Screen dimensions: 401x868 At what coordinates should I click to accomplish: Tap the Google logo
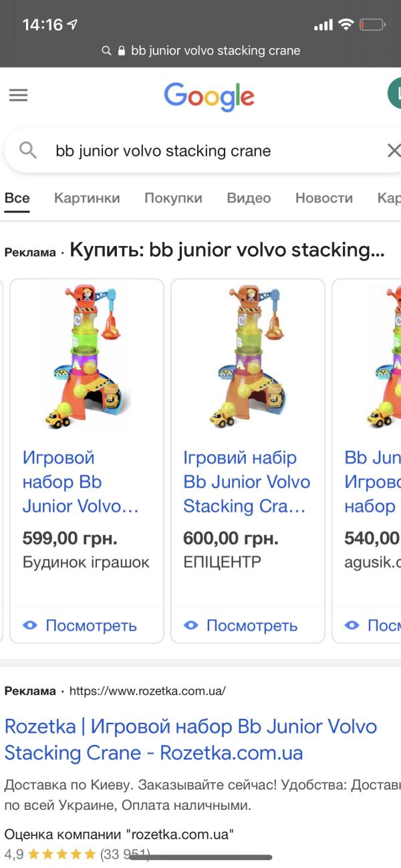[209, 97]
